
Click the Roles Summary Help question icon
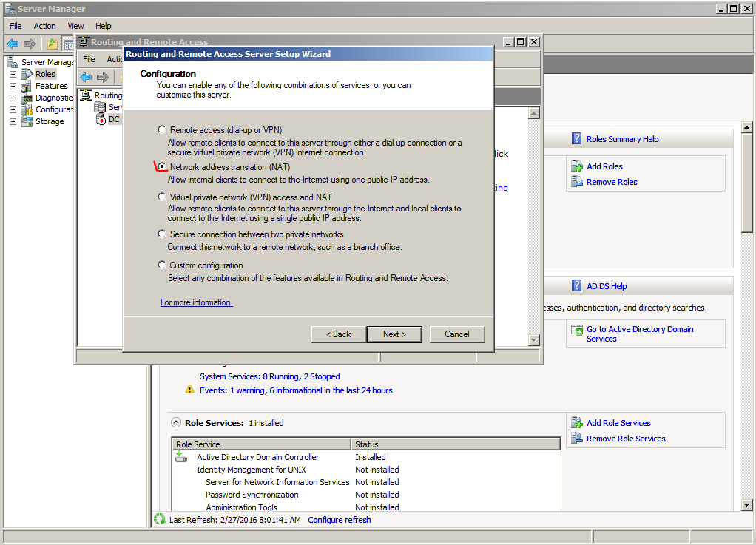tap(577, 138)
